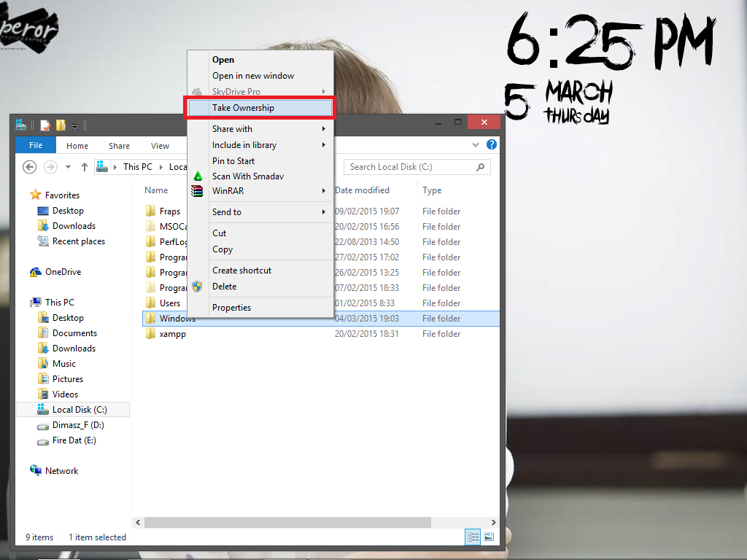
Task: Click This PC in the address bar
Action: pyautogui.click(x=138, y=167)
